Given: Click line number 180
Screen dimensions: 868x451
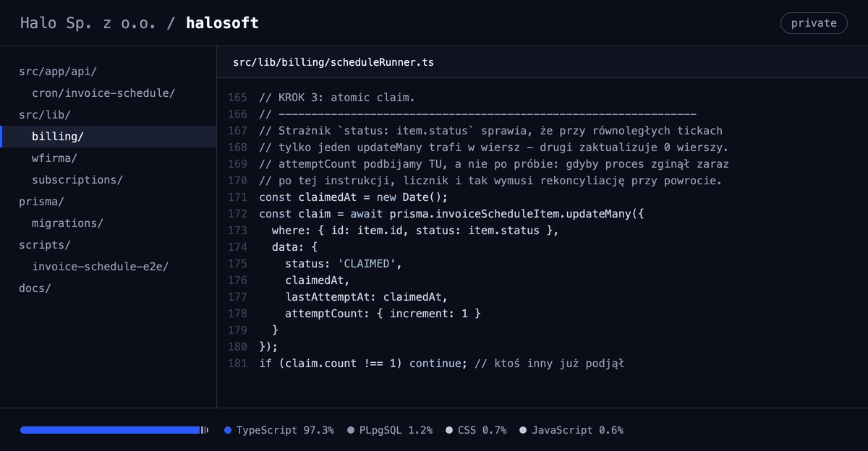Looking at the screenshot, I should coord(237,347).
